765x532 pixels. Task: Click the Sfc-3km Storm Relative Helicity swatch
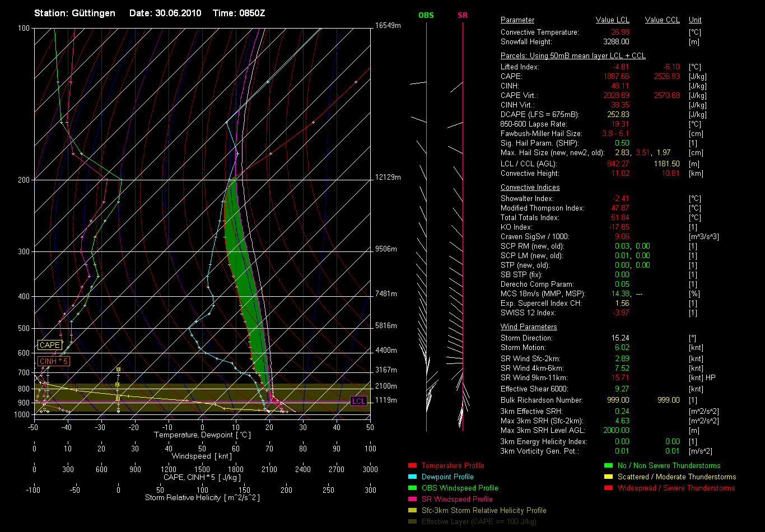click(413, 510)
